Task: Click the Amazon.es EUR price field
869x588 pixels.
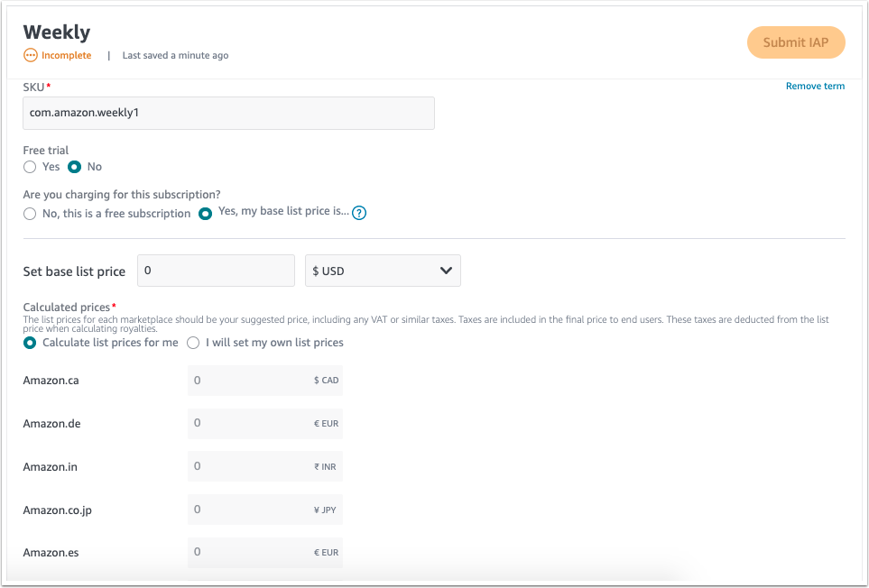Action: coord(265,553)
